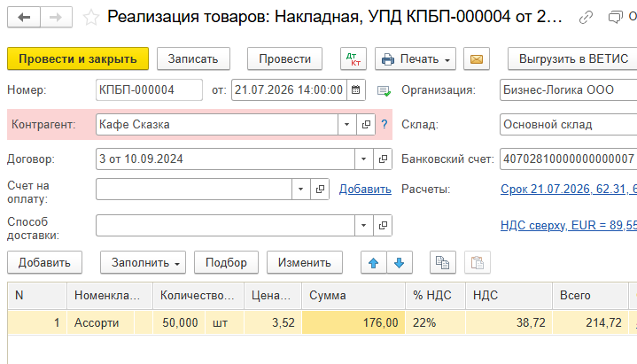Select the VAT rate cell 22%
The width and height of the screenshot is (637, 364).
click(436, 322)
